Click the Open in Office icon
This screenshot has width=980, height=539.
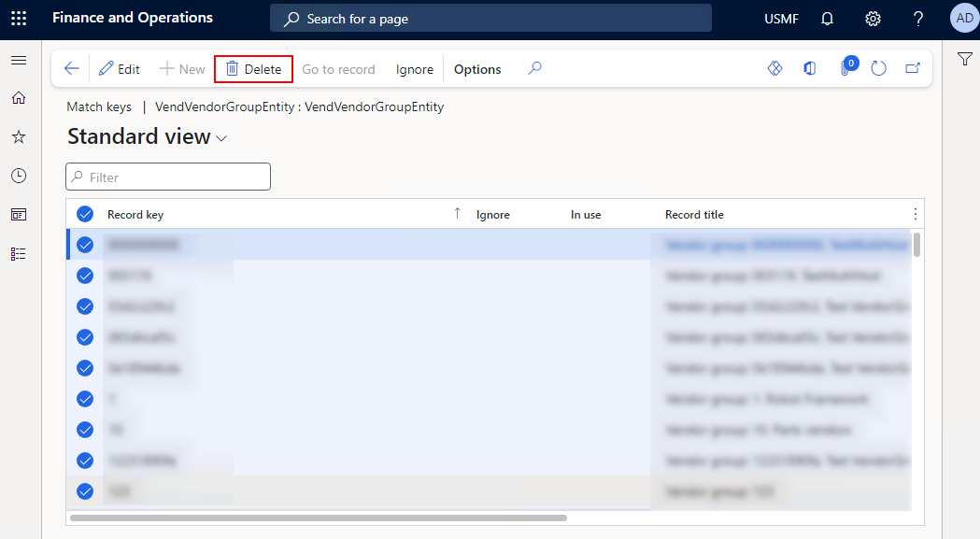tap(809, 68)
